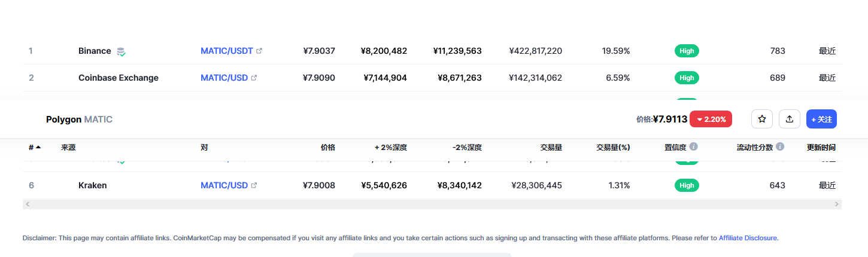
Task: Sort by +2%深度 column header
Action: (x=391, y=147)
